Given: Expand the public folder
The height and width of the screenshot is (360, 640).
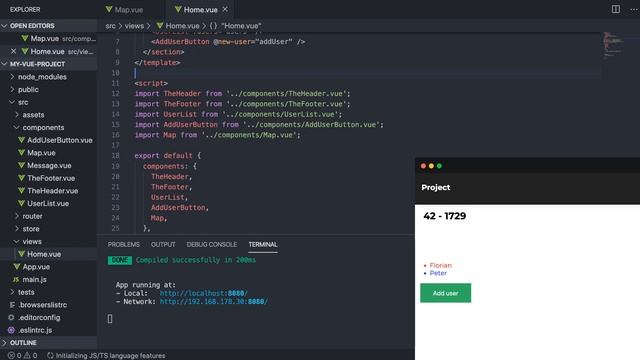Looking at the screenshot, I should click(x=12, y=89).
